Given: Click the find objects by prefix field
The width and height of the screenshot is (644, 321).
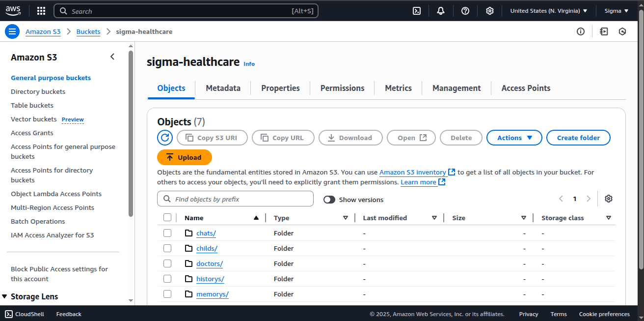Looking at the screenshot, I should (x=235, y=199).
